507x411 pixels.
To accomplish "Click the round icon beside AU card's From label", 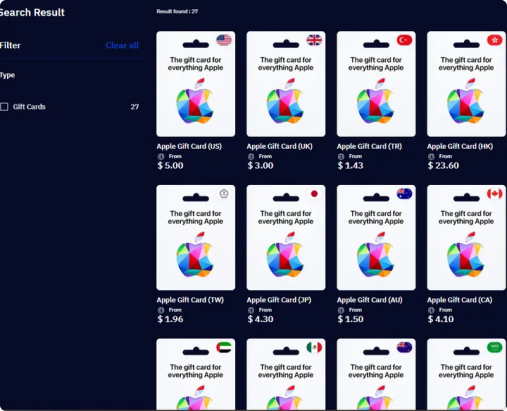I will click(341, 310).
